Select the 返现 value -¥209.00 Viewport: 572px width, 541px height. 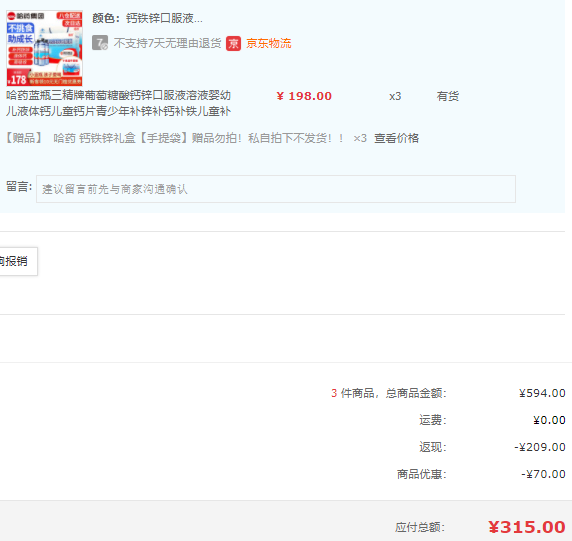(540, 447)
